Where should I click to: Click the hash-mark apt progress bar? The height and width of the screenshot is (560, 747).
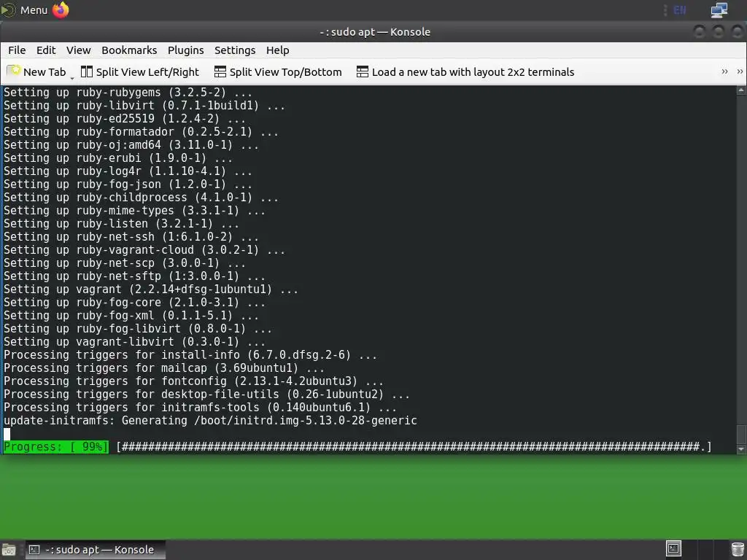point(414,447)
